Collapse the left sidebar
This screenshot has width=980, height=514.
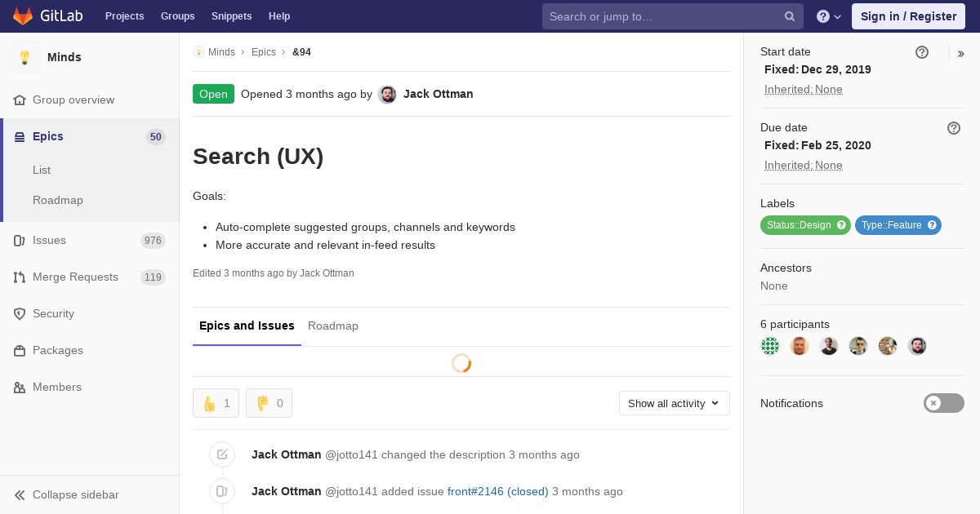(x=67, y=494)
